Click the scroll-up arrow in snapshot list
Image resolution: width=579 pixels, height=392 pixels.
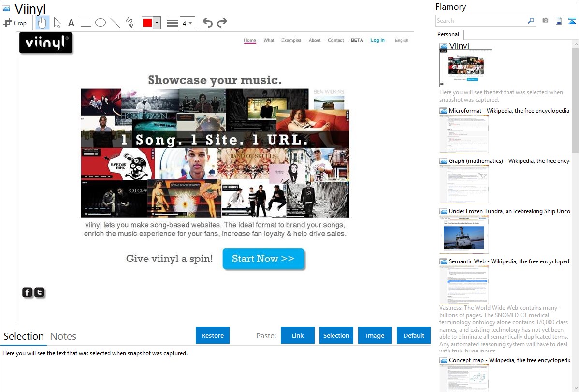576,44
